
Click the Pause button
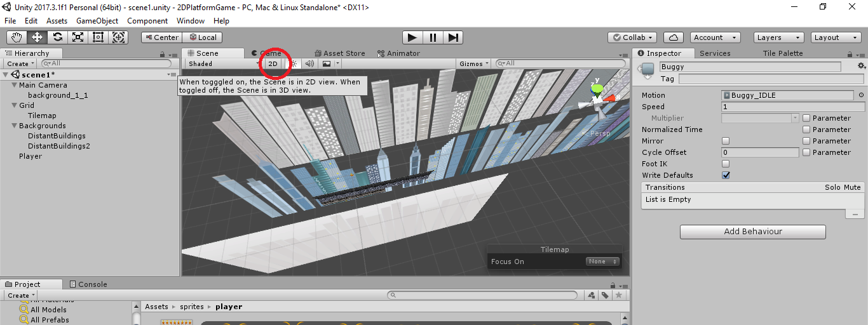point(433,37)
